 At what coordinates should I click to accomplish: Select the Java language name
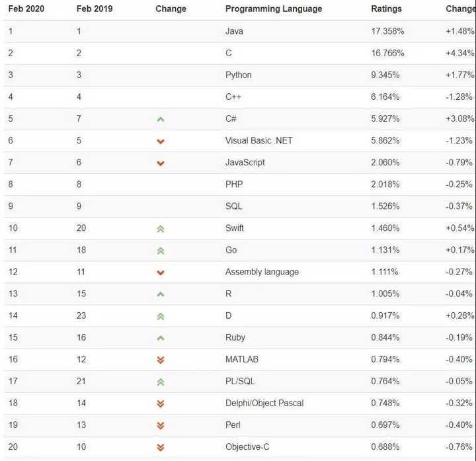pyautogui.click(x=235, y=31)
